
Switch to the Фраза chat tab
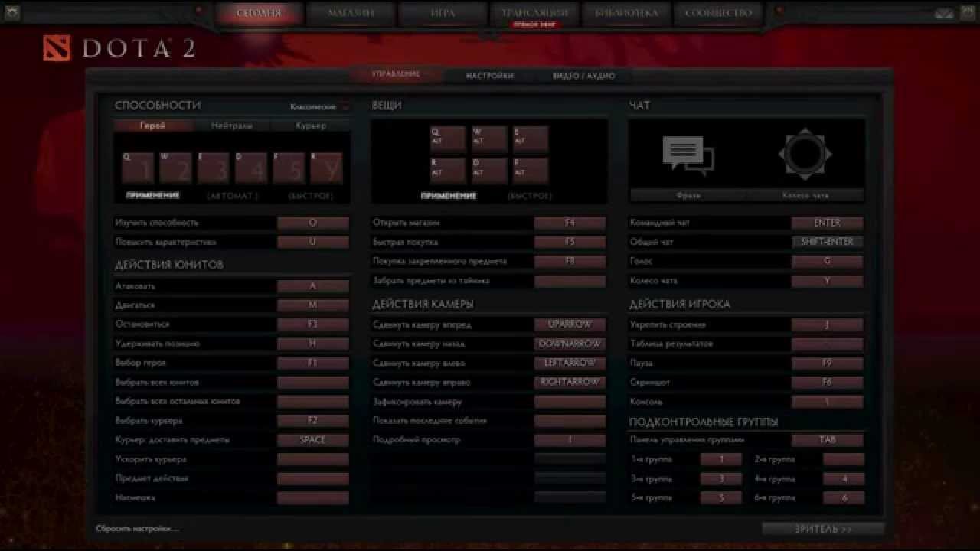tap(688, 195)
